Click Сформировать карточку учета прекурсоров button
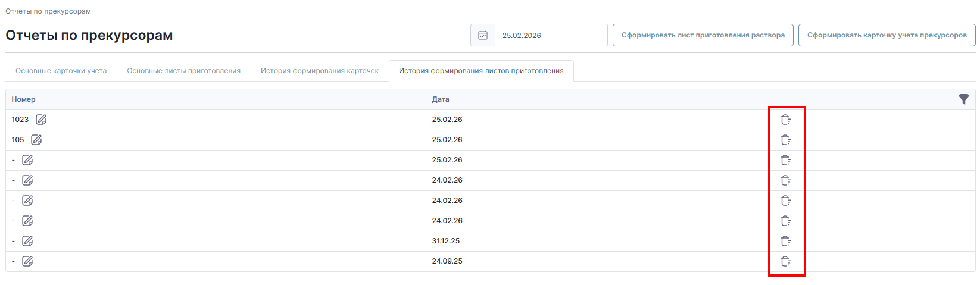Viewport: 980px width, 285px height. point(887,35)
